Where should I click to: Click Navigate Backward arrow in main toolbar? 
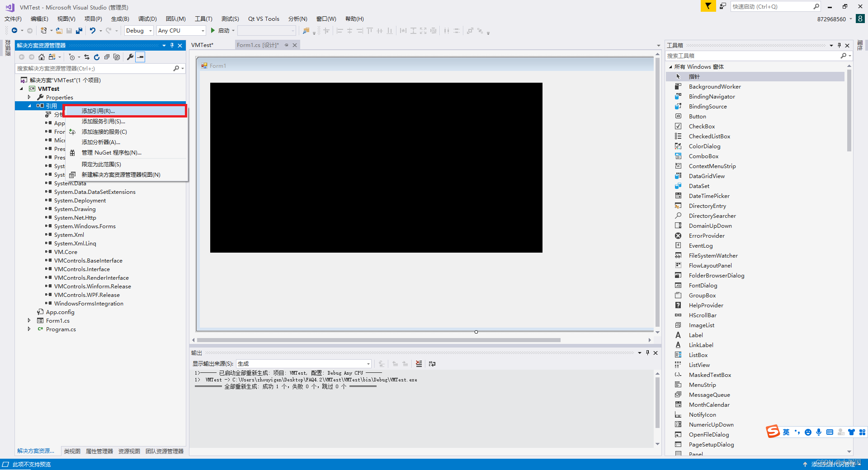point(14,31)
